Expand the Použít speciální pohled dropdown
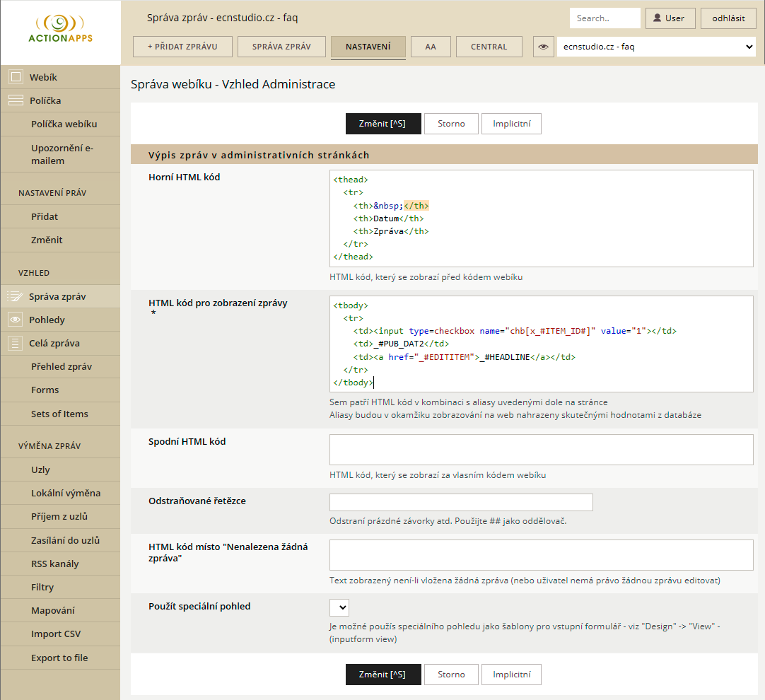 [x=339, y=607]
